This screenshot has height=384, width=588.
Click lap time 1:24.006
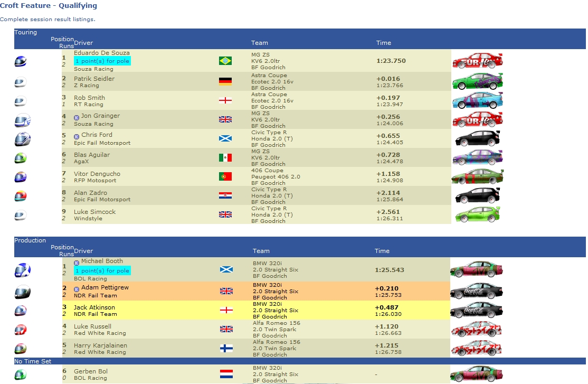click(x=390, y=124)
